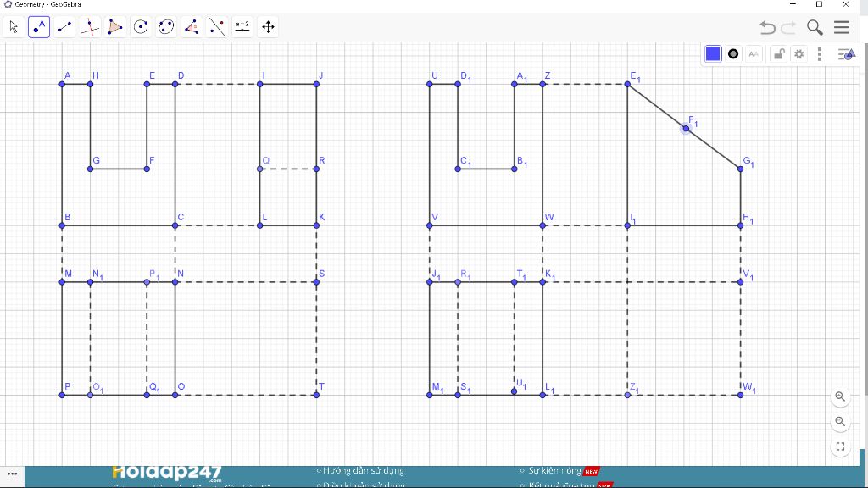868x488 pixels.
Task: Select point Z1 on bottom dashed line
Action: (x=627, y=395)
